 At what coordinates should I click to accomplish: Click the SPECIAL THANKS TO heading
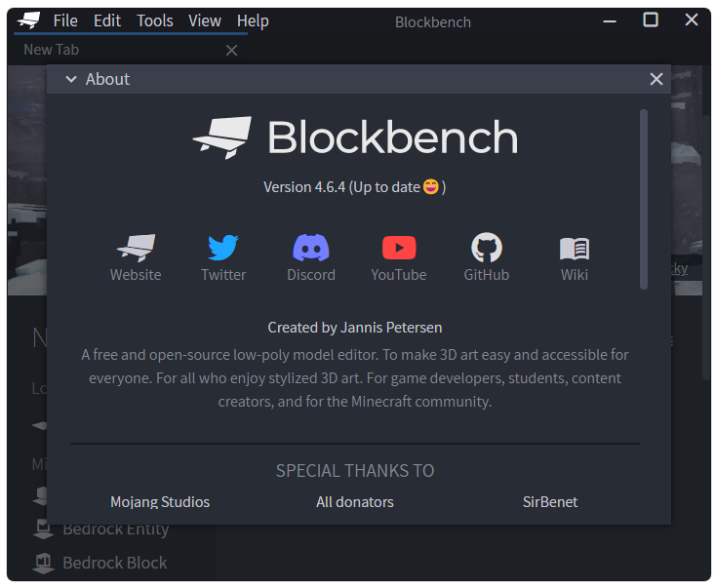coord(355,471)
